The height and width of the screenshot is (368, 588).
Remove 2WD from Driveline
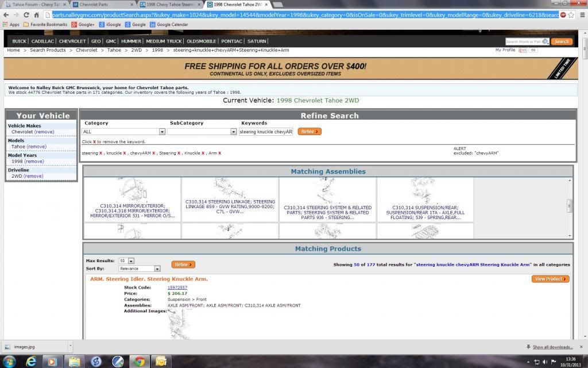(x=33, y=176)
